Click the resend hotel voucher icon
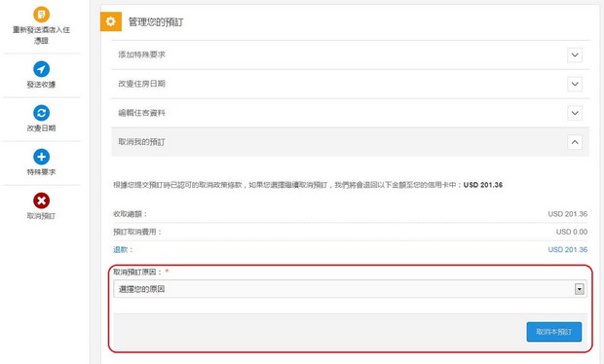 tap(41, 15)
